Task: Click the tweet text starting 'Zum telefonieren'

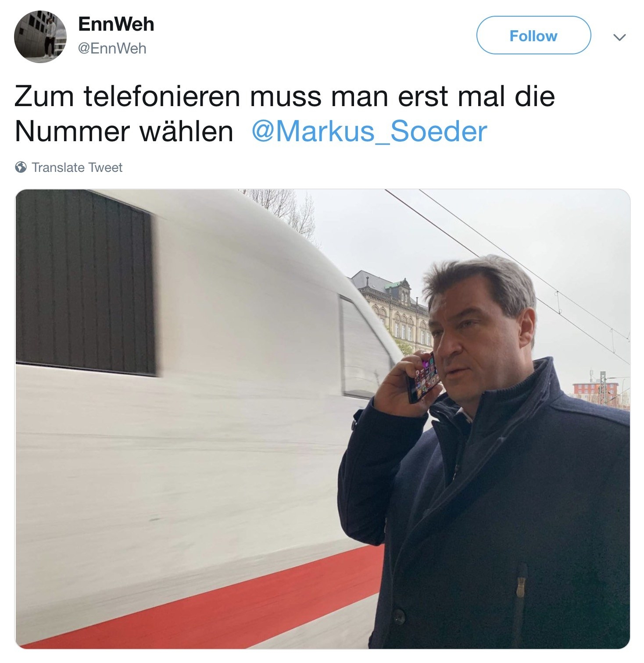Action: [285, 114]
